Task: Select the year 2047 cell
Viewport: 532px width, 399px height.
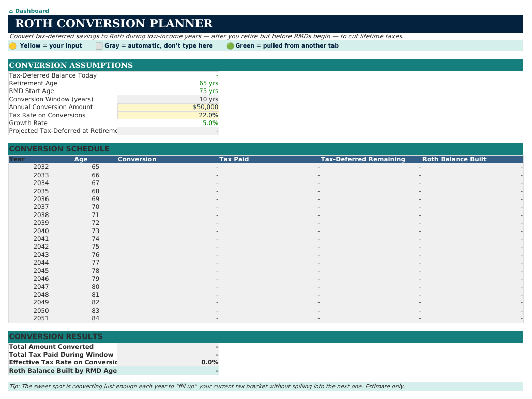Action: point(41,287)
